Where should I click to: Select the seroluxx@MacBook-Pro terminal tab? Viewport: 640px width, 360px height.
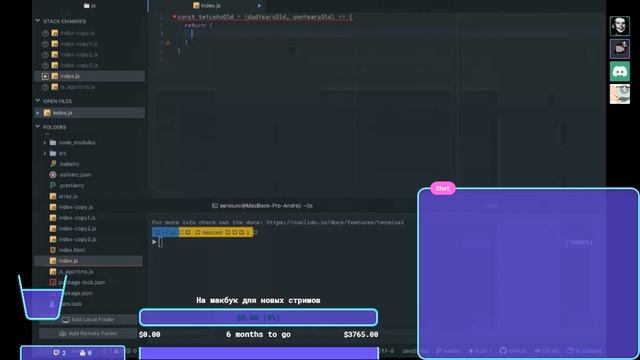(x=262, y=206)
